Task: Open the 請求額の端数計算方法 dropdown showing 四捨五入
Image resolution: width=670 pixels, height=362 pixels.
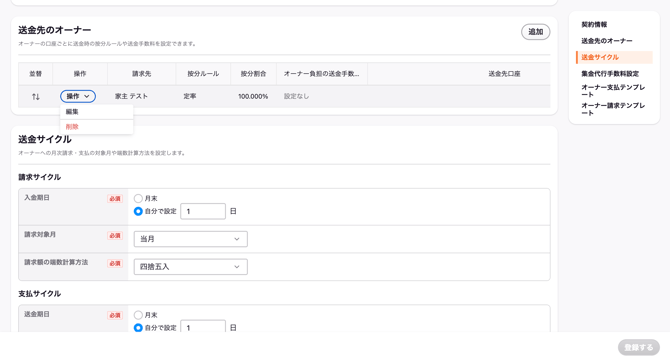Action: (x=191, y=267)
